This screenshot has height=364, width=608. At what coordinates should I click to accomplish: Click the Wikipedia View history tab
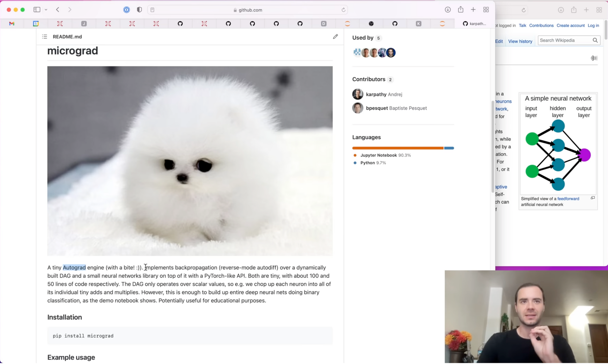(x=520, y=41)
